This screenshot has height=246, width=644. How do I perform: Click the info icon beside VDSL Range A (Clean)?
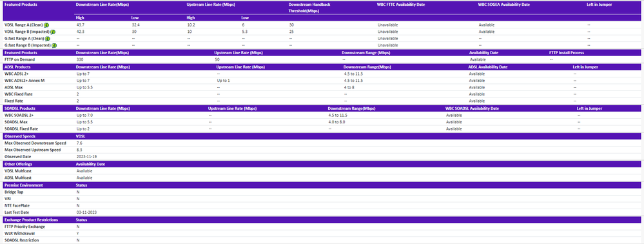tap(46, 25)
